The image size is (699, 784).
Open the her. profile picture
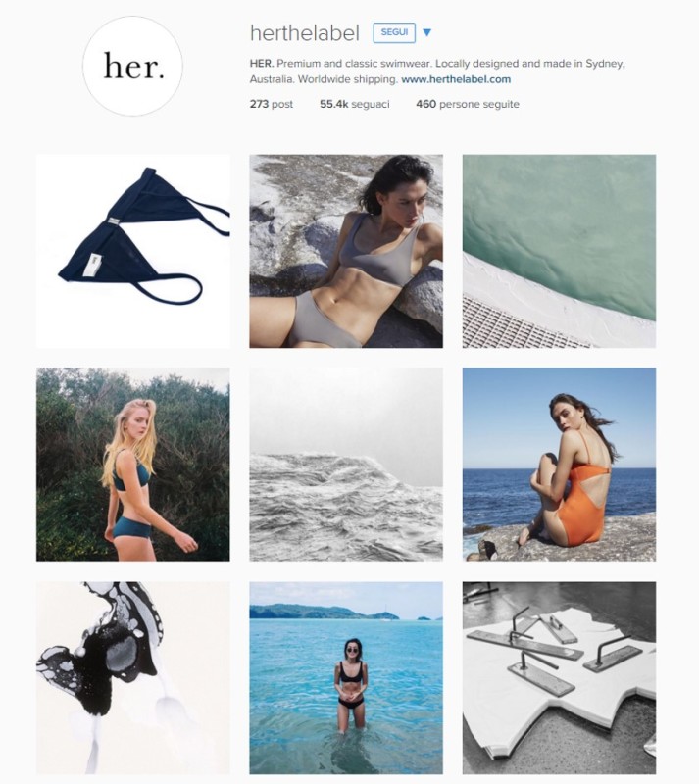point(132,66)
